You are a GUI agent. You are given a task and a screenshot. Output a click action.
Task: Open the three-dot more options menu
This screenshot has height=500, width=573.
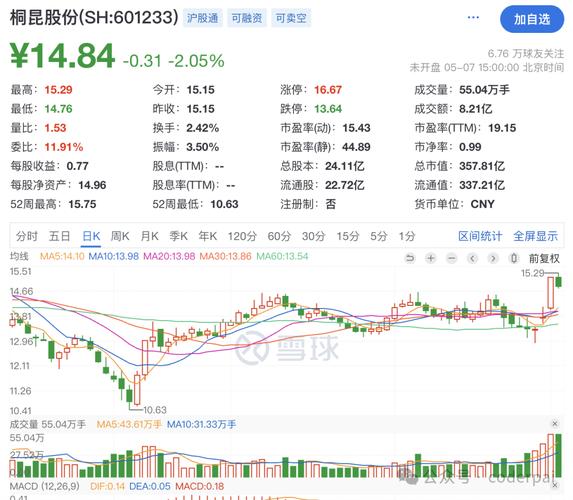[x=473, y=17]
